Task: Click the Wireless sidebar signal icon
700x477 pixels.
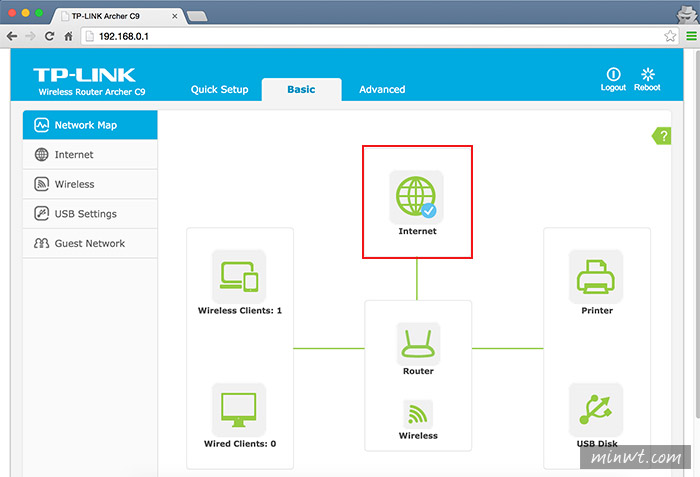Action: (x=42, y=184)
